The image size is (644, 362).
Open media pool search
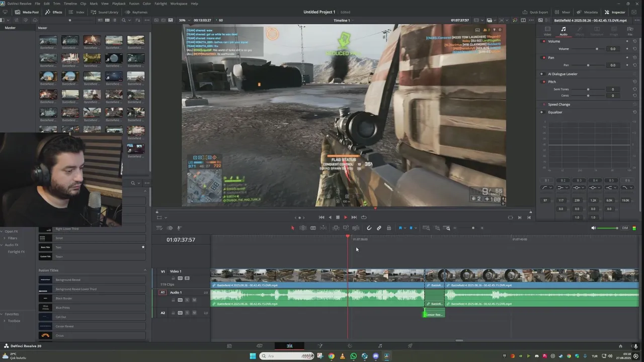point(124,20)
